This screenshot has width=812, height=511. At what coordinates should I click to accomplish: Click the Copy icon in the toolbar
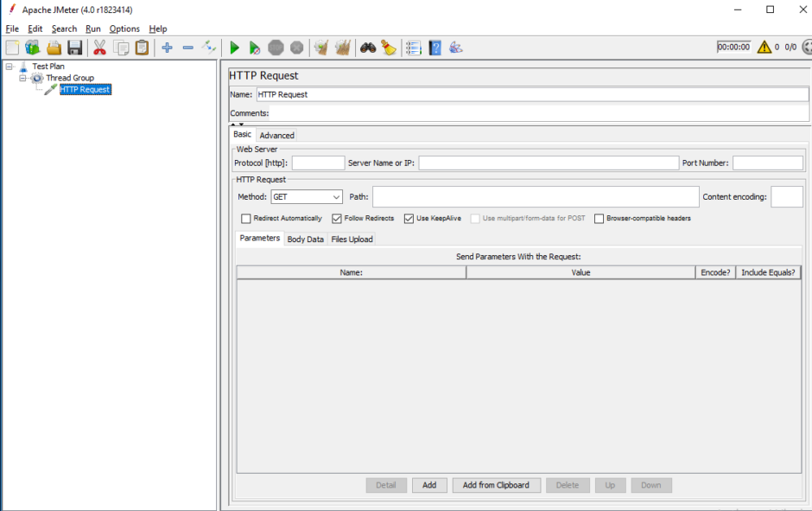(x=121, y=48)
